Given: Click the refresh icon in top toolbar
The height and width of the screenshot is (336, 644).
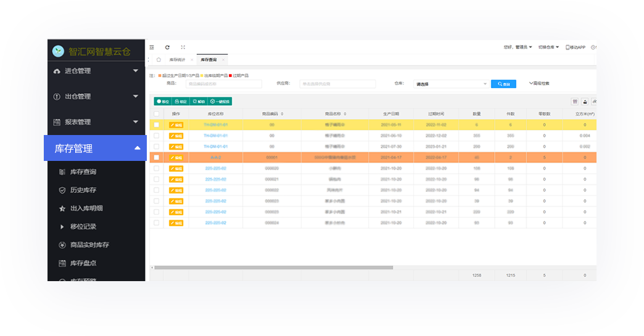Looking at the screenshot, I should click(x=167, y=47).
